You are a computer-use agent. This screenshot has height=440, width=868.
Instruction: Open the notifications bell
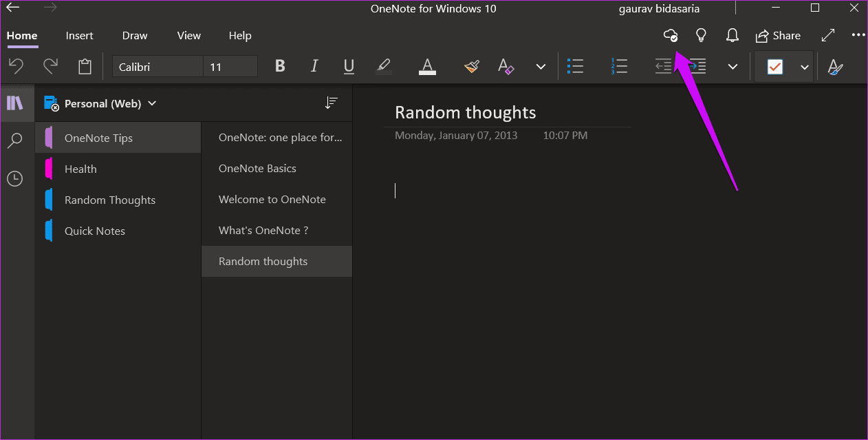[x=733, y=35]
